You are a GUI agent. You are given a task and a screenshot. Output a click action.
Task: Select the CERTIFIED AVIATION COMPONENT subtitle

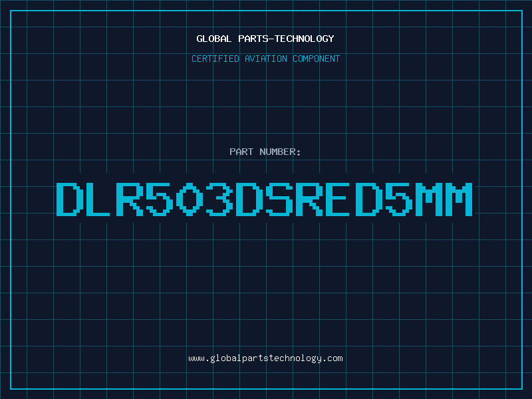[265, 59]
